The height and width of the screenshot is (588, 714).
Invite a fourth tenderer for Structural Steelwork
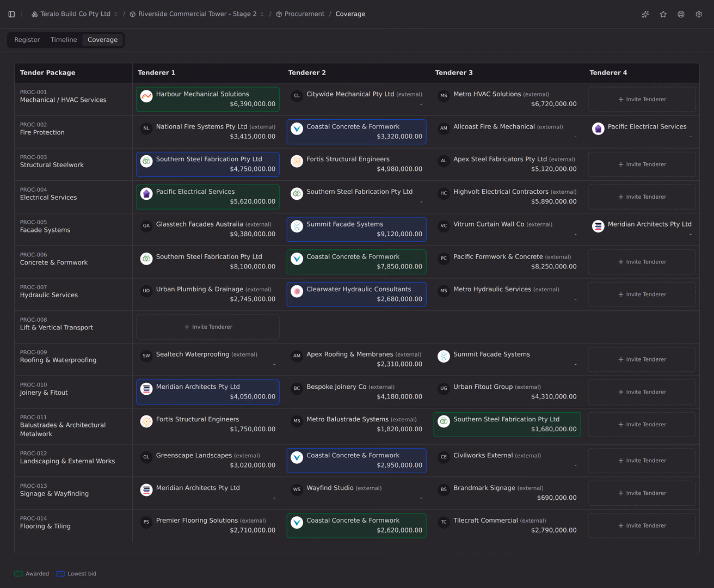point(642,164)
